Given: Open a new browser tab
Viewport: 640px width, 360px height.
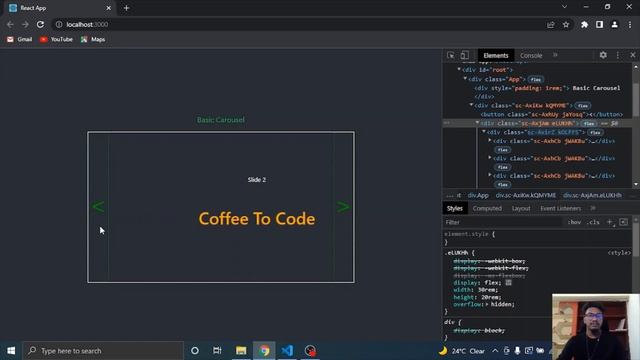Looking at the screenshot, I should (x=126, y=8).
